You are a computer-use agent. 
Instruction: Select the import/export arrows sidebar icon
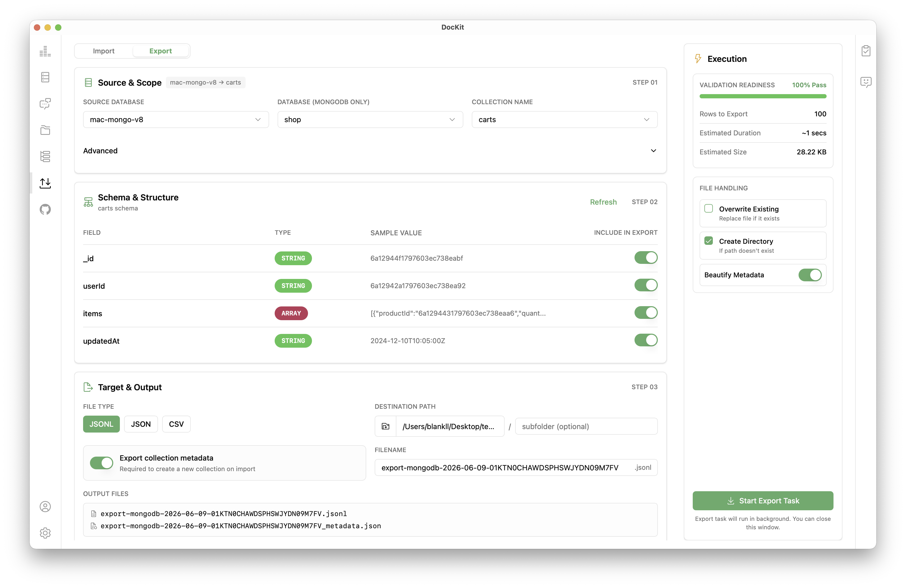tap(45, 183)
